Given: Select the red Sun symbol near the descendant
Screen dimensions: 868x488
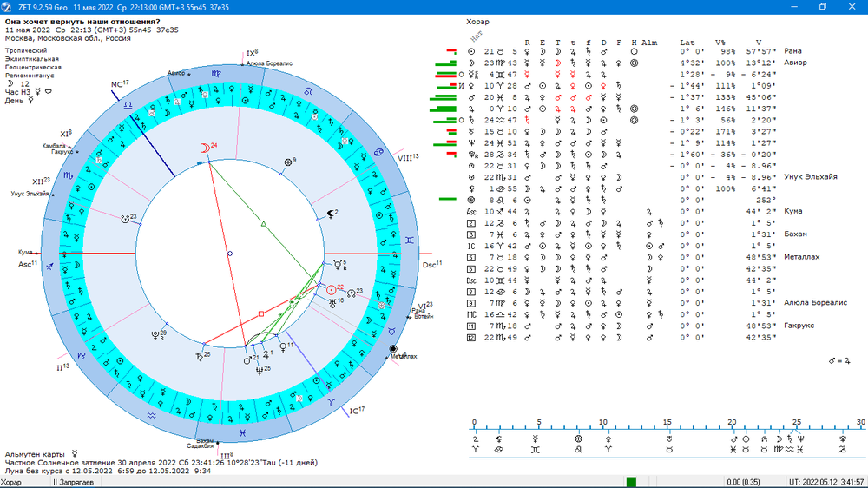Looking at the screenshot, I should (x=331, y=290).
